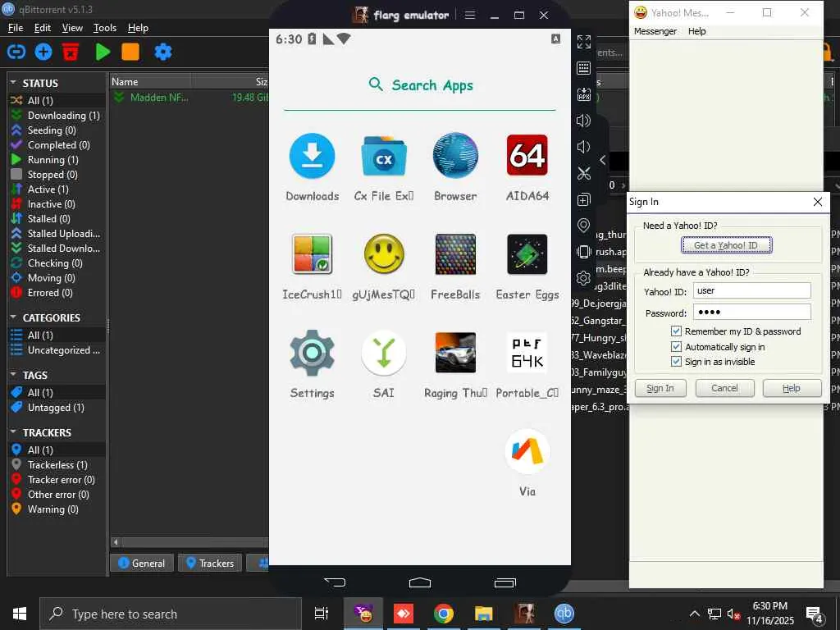The width and height of the screenshot is (840, 630).
Task: Open the emulator keyboard mapping icon
Action: coord(584,68)
